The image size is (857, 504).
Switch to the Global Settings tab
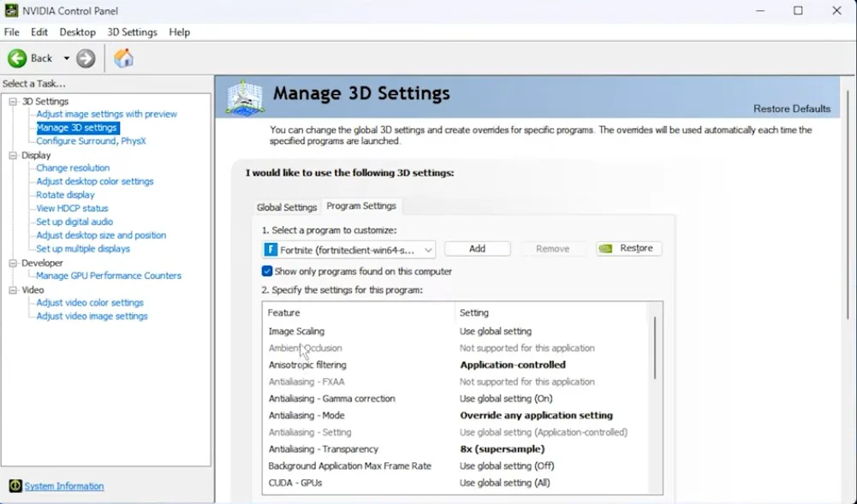[287, 207]
